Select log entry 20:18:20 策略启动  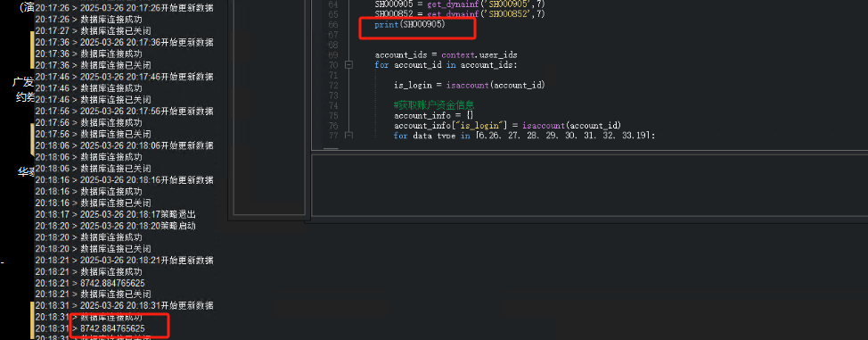pos(115,226)
